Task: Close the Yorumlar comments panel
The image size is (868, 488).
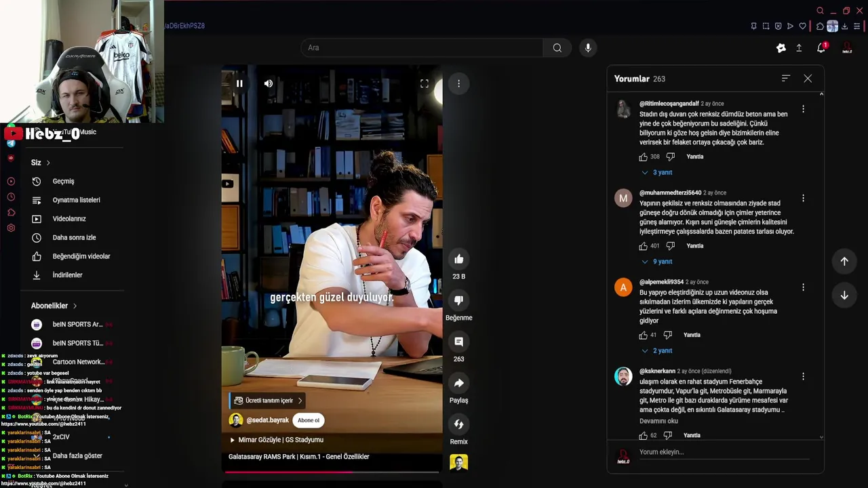Action: pyautogui.click(x=808, y=79)
